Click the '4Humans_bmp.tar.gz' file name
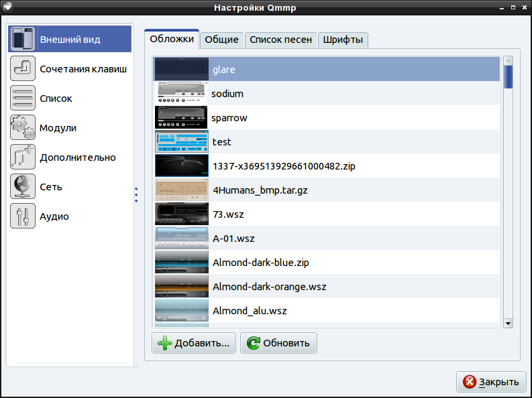532x398 pixels. 260,190
